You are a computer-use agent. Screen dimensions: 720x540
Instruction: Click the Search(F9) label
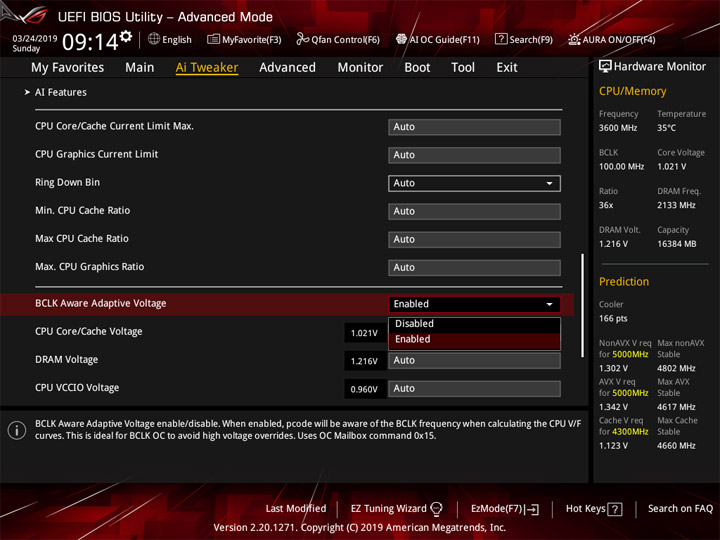[x=531, y=40]
